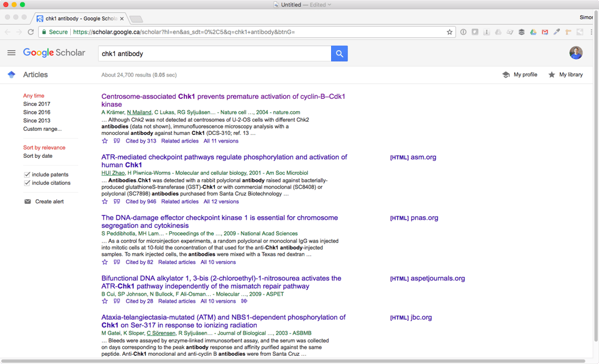The height and width of the screenshot is (364, 599).
Task: Open a new browser tab
Action: point(136,19)
